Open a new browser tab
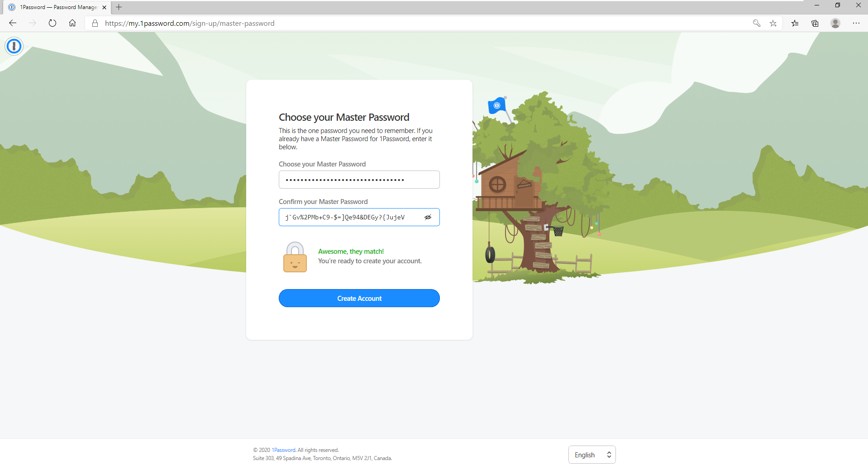This screenshot has height=470, width=868. point(119,7)
